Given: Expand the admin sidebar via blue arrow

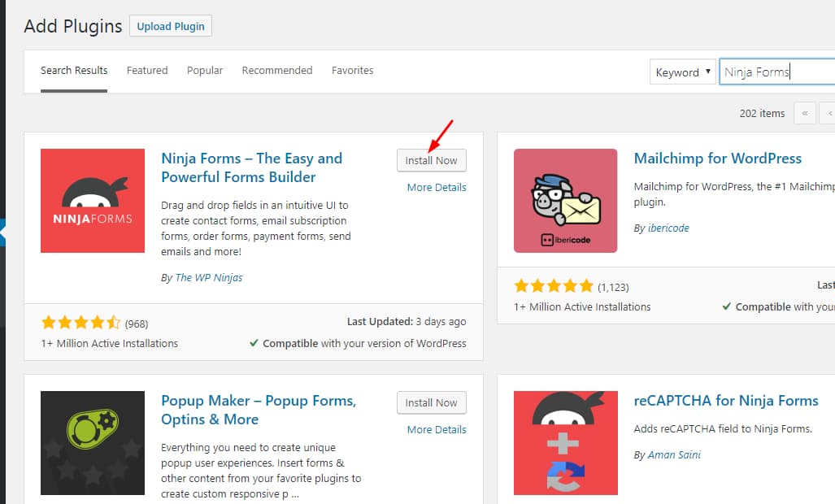Looking at the screenshot, I should point(2,233).
